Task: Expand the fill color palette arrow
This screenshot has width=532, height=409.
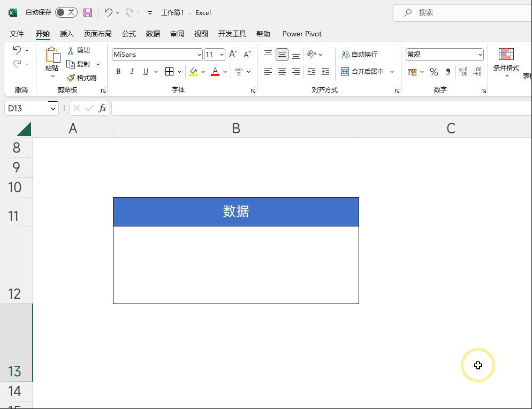Action: point(203,72)
